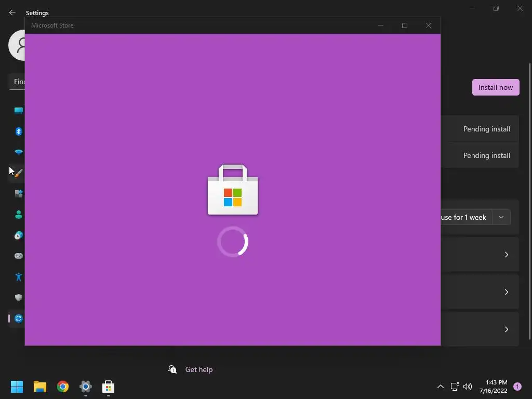Open Accounts person icon in sidebar
The image size is (532, 399).
[19, 215]
